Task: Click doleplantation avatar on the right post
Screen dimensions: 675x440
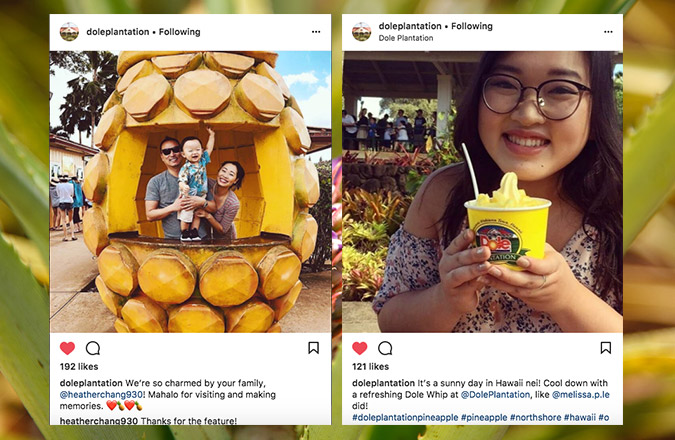Action: 362,32
